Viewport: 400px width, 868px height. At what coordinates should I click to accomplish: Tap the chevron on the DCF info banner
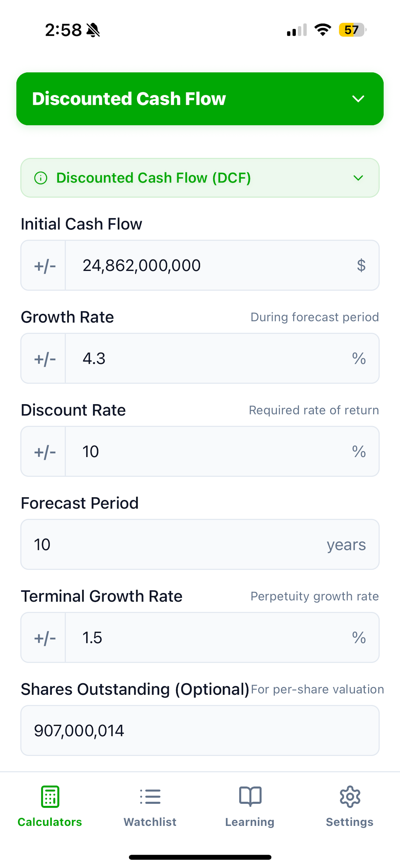(x=358, y=178)
